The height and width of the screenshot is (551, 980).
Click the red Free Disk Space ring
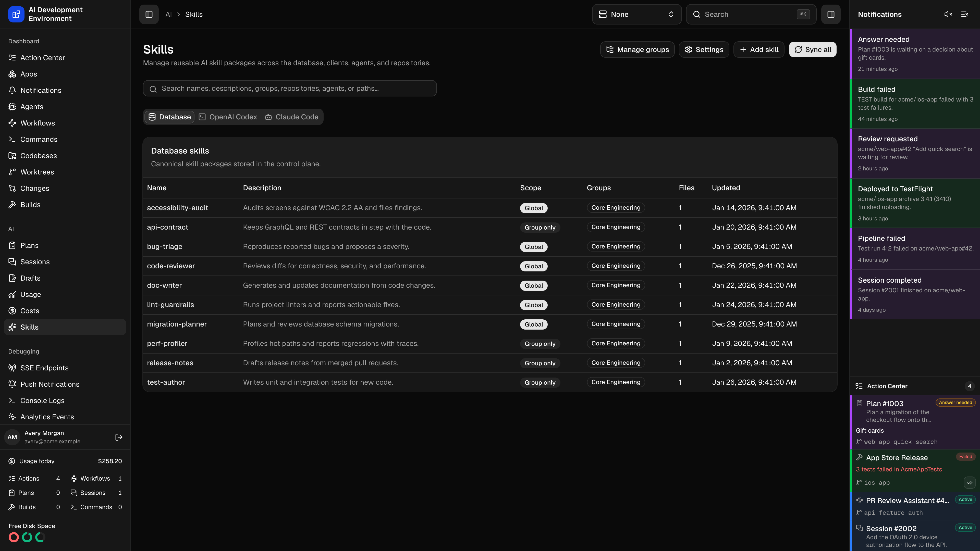14,537
